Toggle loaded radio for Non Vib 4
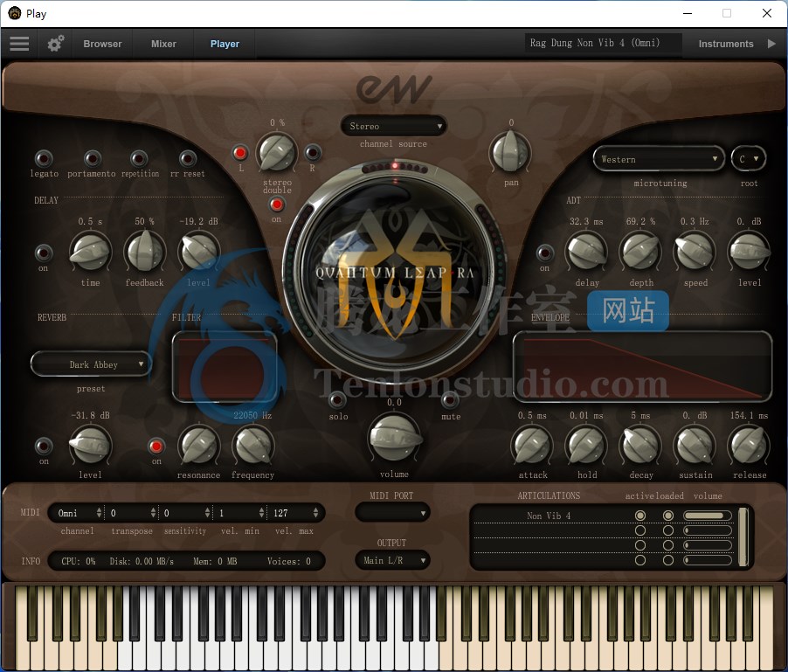The height and width of the screenshot is (672, 788). coord(668,516)
